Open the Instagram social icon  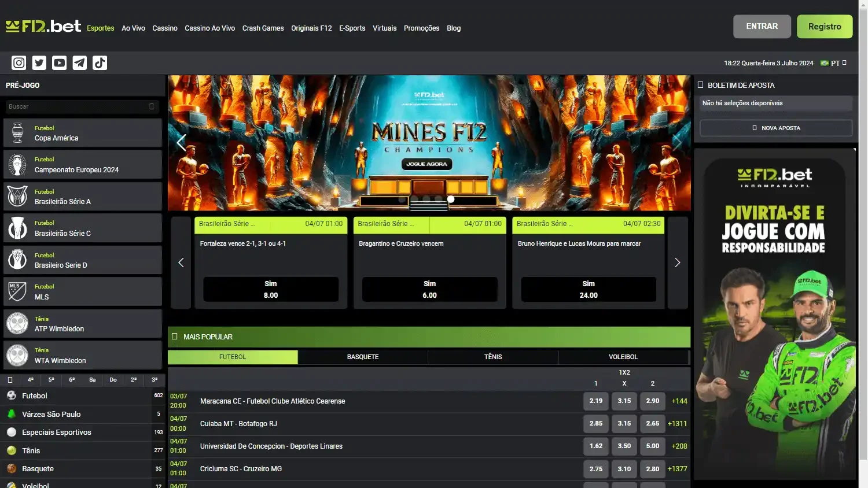19,62
